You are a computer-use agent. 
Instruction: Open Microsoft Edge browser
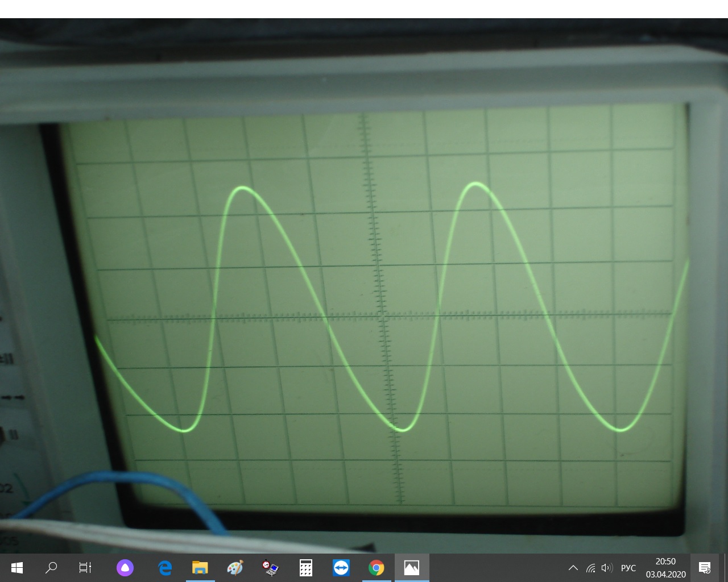(x=165, y=567)
